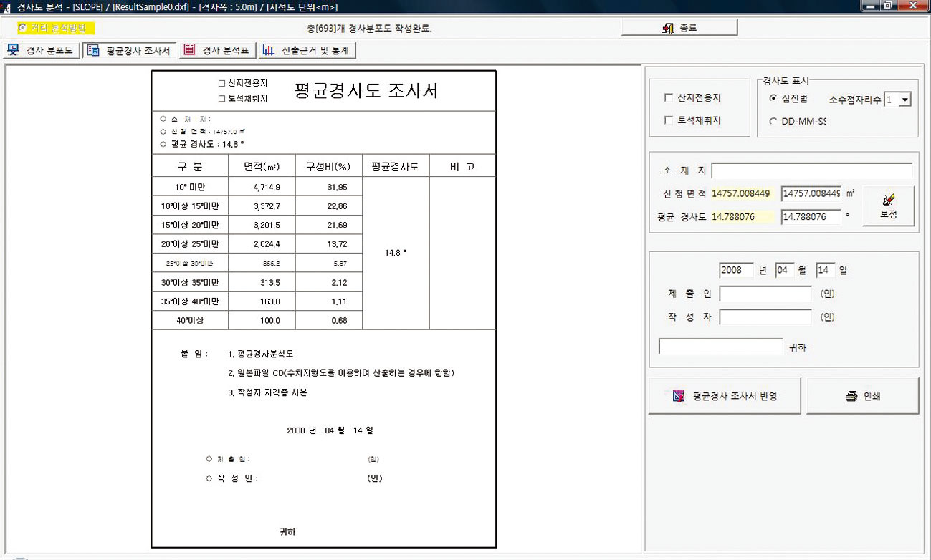
Task: Click the 작성자 author input field
Action: [x=765, y=317]
